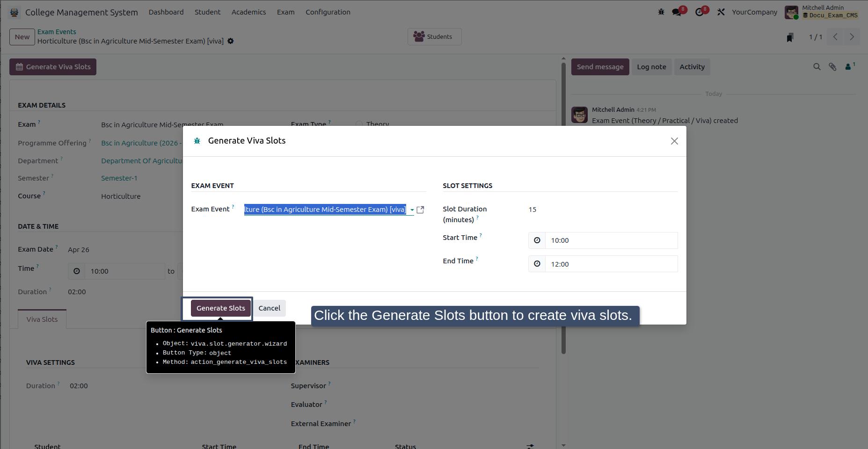Screen dimensions: 868x449
Task: Cancel the Generate Viva Slots wizard
Action: 270,308
